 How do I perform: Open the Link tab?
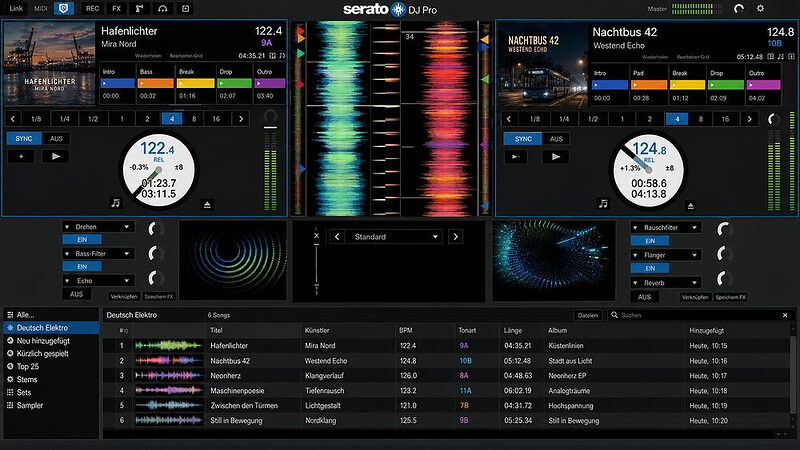16,8
